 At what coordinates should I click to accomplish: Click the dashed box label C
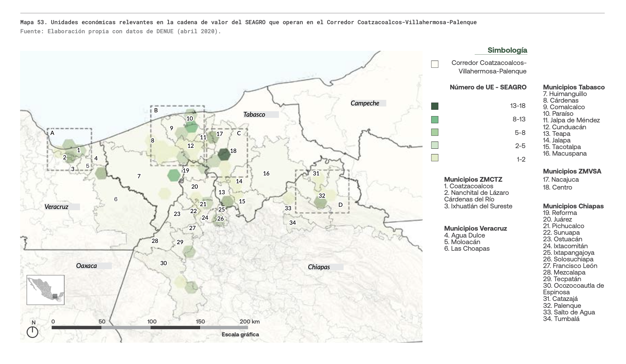coord(239,133)
